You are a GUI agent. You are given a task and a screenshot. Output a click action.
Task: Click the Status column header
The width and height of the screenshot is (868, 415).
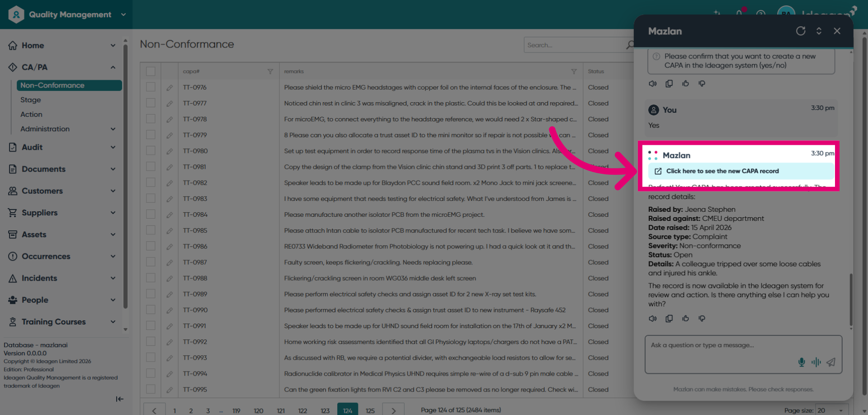pos(596,72)
